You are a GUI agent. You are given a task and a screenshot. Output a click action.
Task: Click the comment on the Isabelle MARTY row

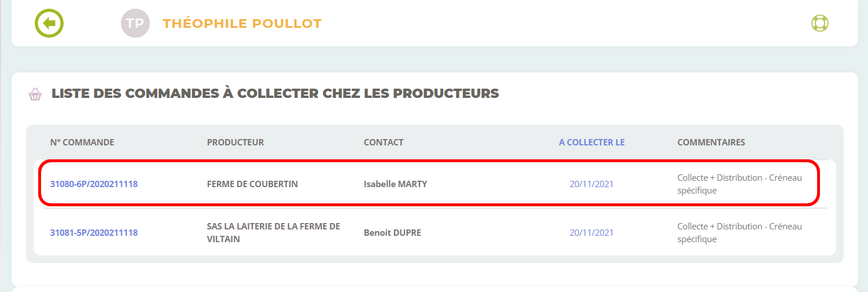740,184
